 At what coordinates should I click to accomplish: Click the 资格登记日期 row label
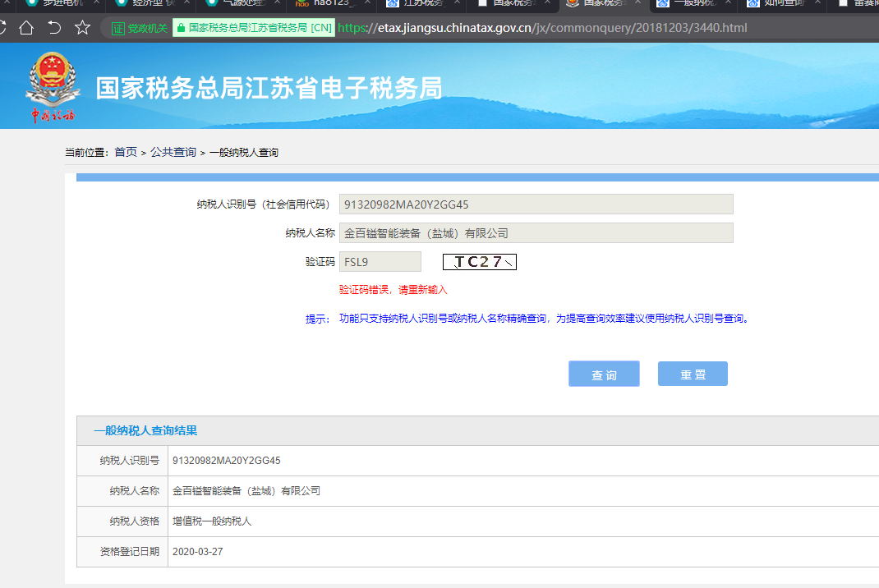(x=130, y=552)
